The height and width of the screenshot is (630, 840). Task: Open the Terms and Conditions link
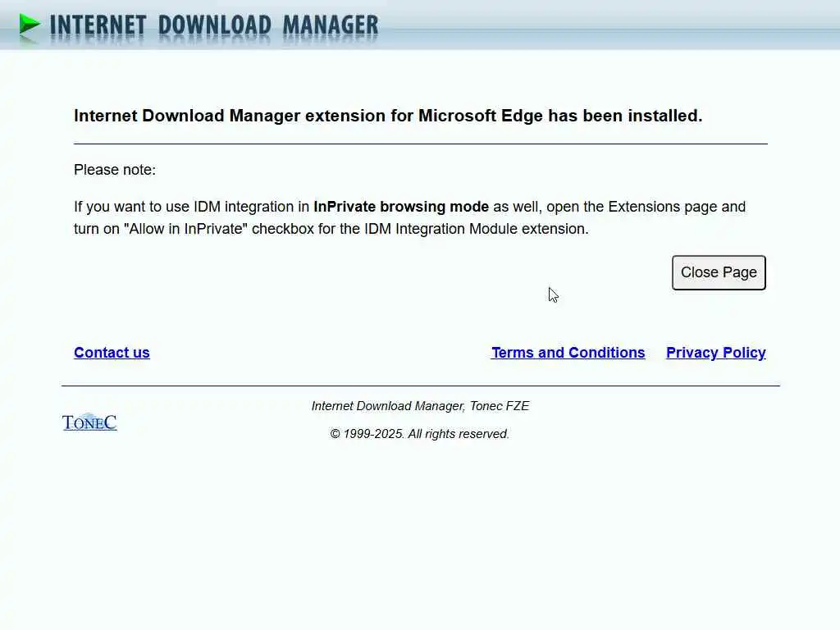(x=568, y=353)
